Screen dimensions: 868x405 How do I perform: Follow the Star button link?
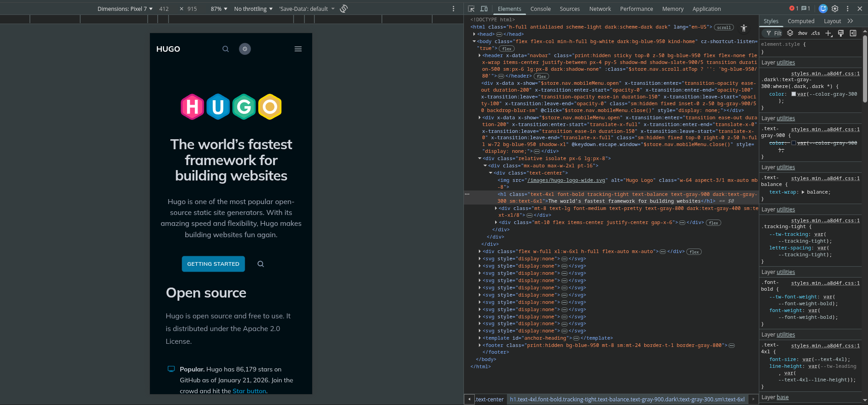click(249, 391)
